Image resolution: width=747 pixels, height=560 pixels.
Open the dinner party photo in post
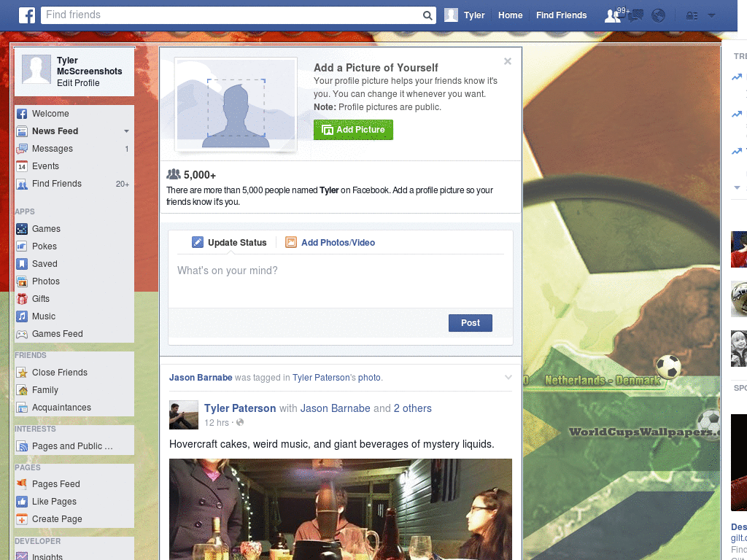(341, 509)
